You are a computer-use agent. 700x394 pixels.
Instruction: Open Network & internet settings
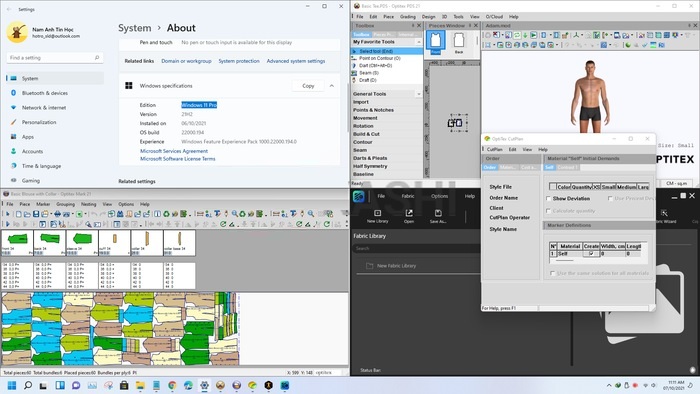[44, 108]
